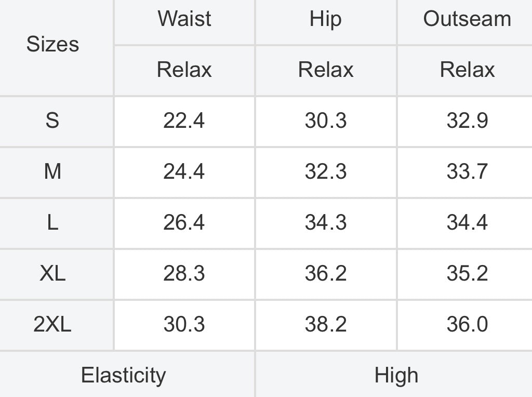Select waist value 28.3 for size XL
Viewport: 532px width, 397px height.
tap(184, 273)
